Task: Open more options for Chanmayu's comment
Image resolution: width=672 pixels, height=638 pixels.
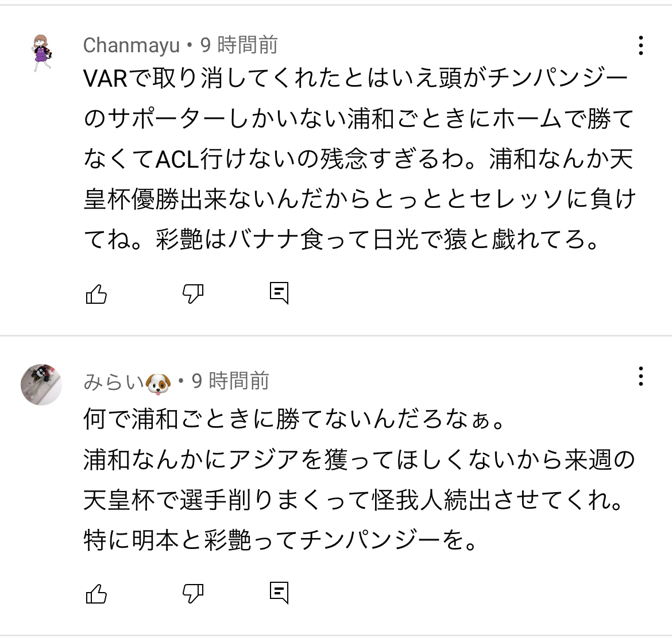Action: click(x=640, y=45)
